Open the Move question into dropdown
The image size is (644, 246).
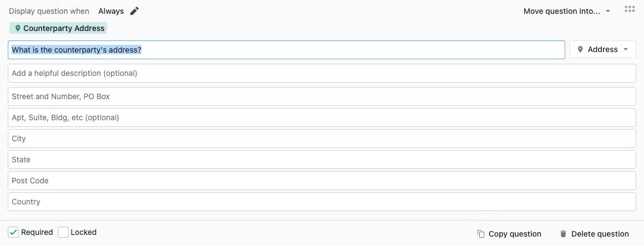click(x=567, y=11)
